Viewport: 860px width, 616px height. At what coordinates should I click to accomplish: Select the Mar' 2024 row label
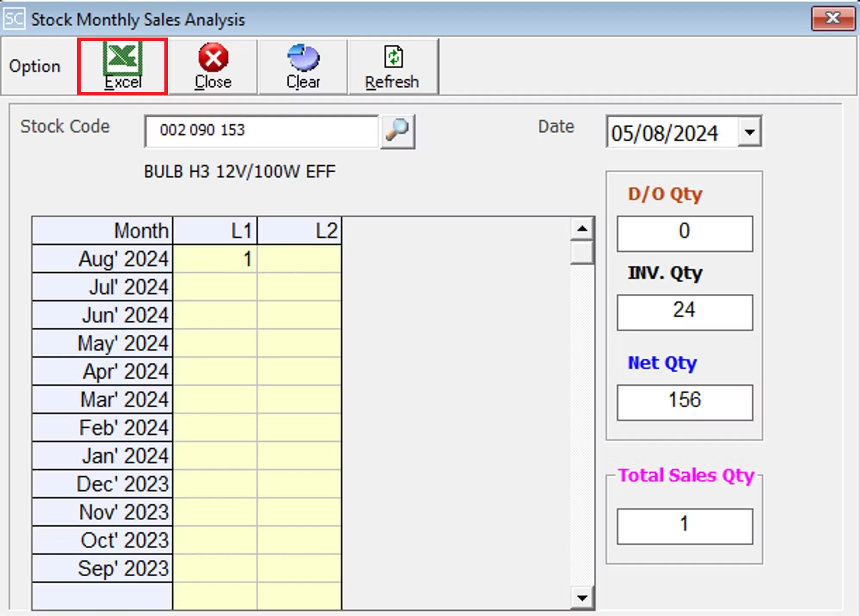click(102, 399)
